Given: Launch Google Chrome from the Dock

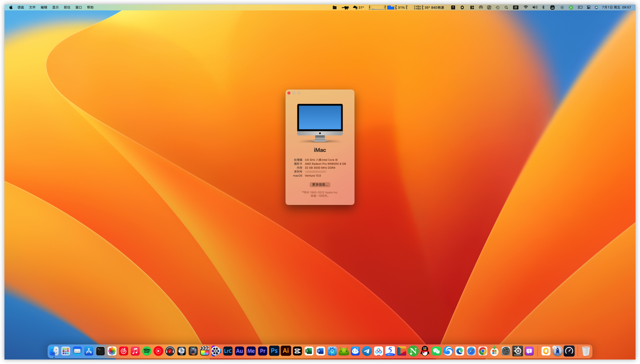Looking at the screenshot, I should (x=482, y=351).
